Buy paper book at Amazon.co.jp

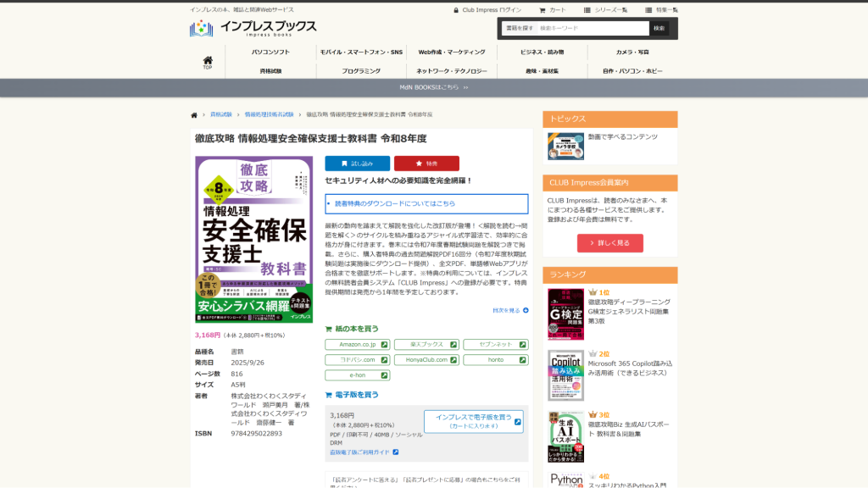357,344
